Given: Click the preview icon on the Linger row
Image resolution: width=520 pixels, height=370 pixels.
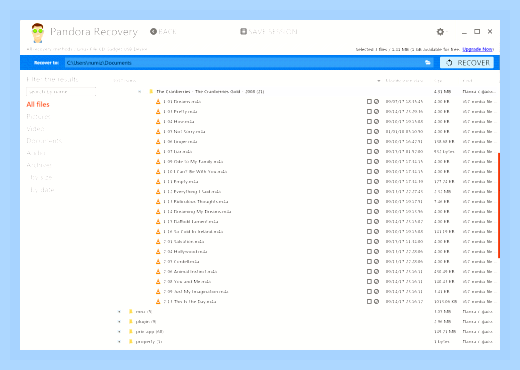Looking at the screenshot, I should coord(376,142).
